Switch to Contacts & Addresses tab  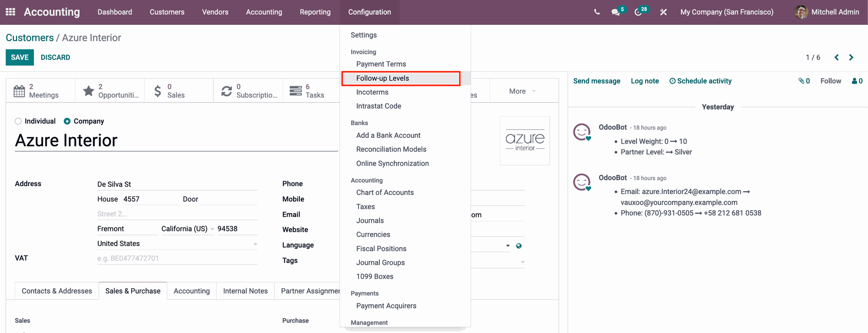tap(57, 291)
